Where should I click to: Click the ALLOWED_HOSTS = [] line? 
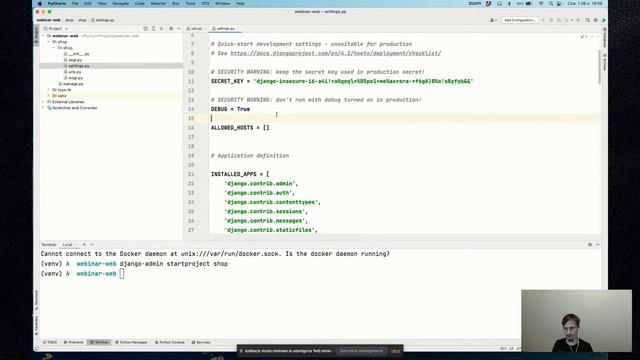pos(240,128)
